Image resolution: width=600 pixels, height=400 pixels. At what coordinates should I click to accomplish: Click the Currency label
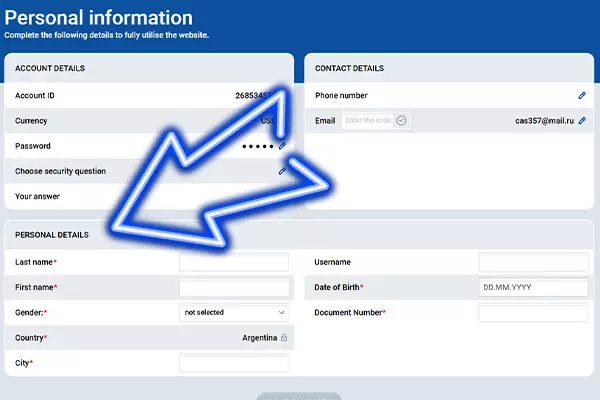pyautogui.click(x=31, y=121)
